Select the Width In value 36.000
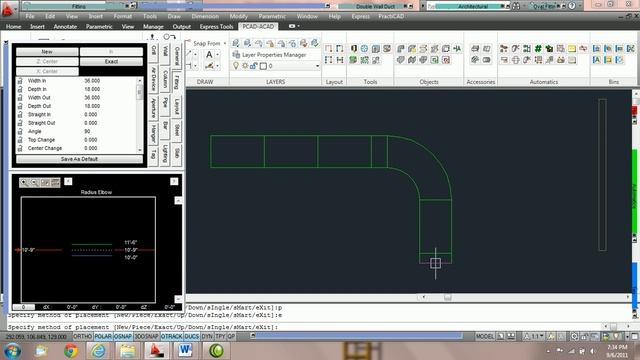 click(x=92, y=81)
